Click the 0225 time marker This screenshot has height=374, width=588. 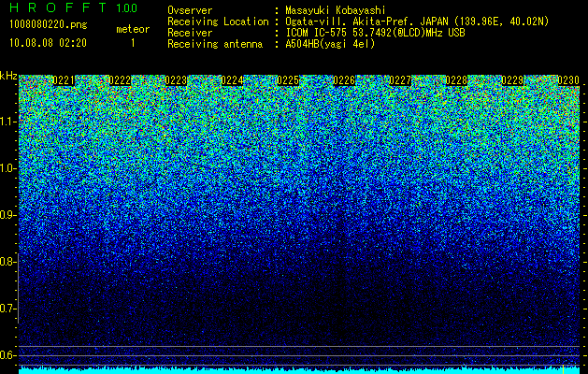coord(288,80)
